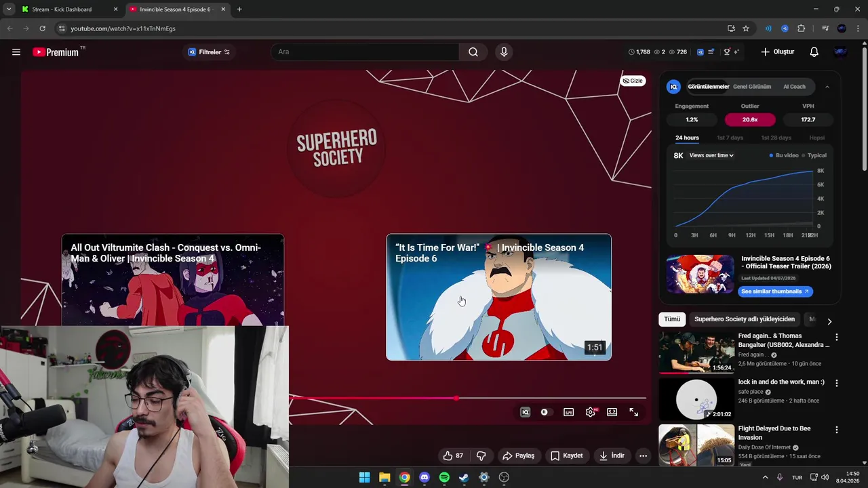This screenshot has width=868, height=488.
Task: Reload the page
Action: [42, 28]
